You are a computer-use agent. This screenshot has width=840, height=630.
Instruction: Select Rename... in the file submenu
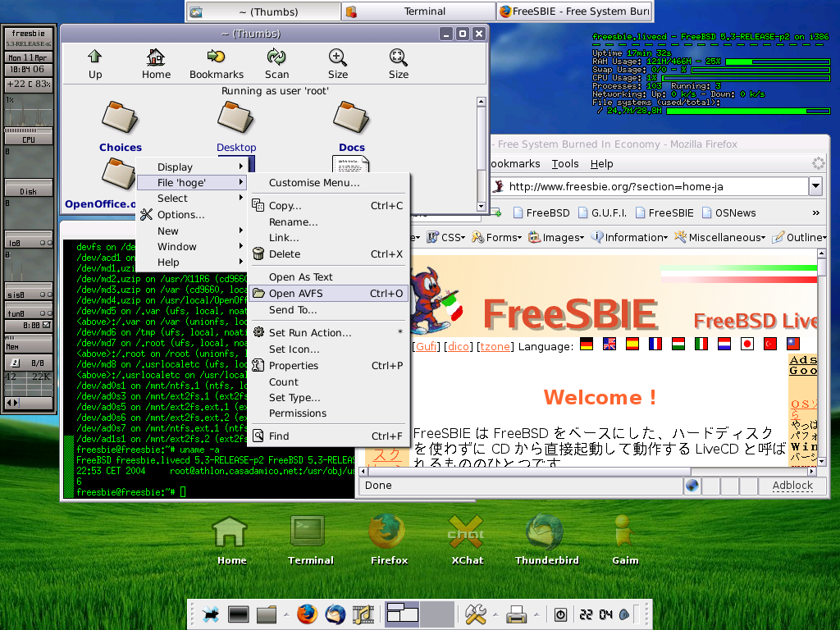[x=328, y=221]
